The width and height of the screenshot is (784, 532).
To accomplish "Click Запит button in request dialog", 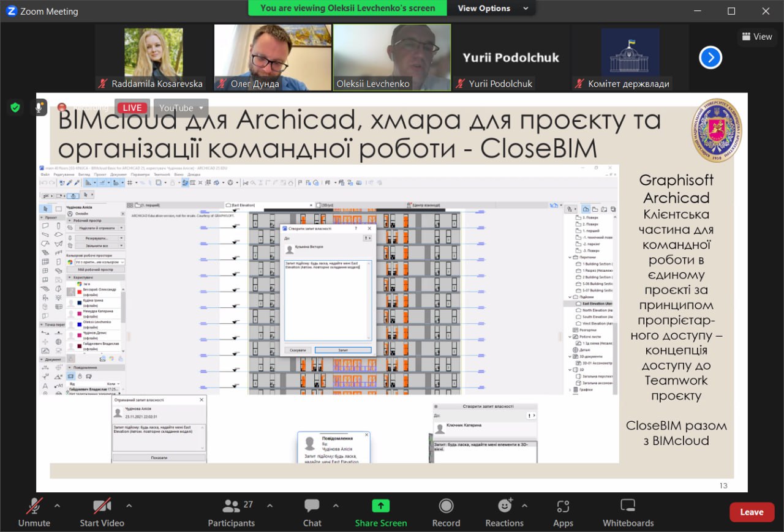I will coord(343,350).
